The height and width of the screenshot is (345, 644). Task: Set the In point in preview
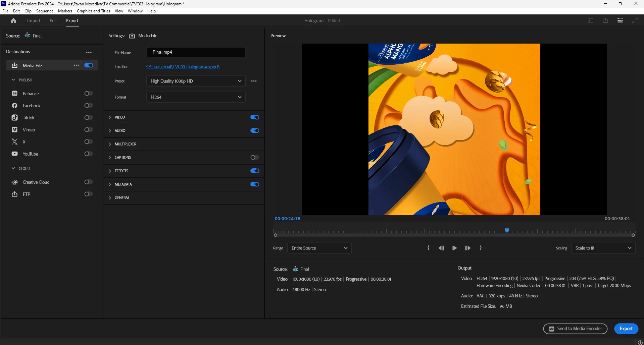(x=428, y=248)
